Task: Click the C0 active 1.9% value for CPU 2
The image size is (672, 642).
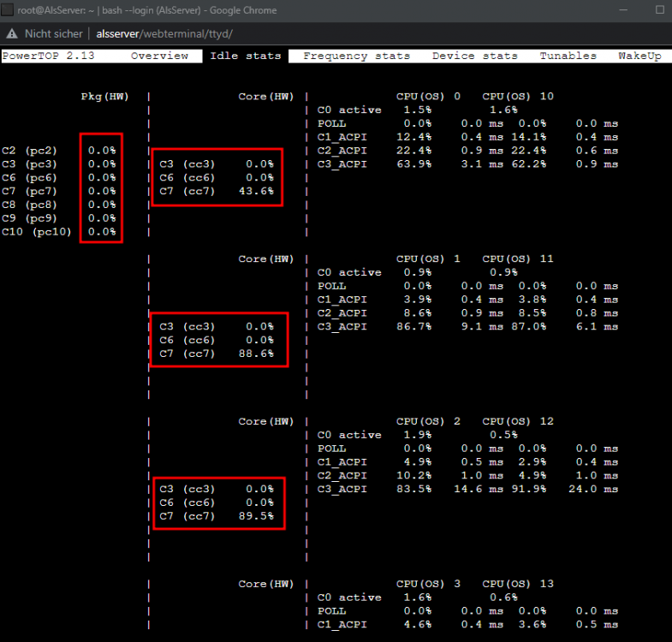Action: coord(418,435)
